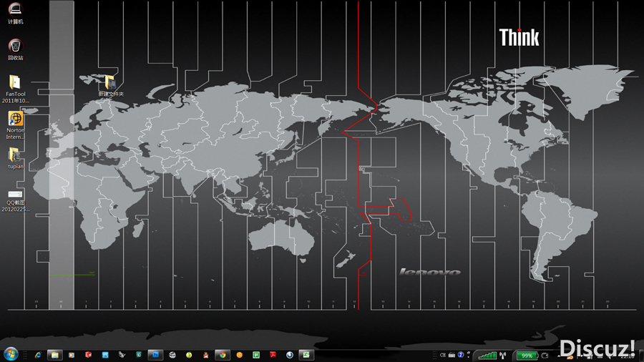Click the CH input language indicator
The height and width of the screenshot is (362, 644).
tap(443, 356)
